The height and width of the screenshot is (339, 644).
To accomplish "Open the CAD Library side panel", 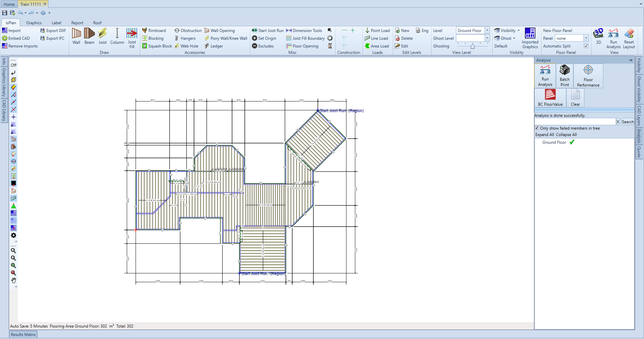I will coord(4,110).
